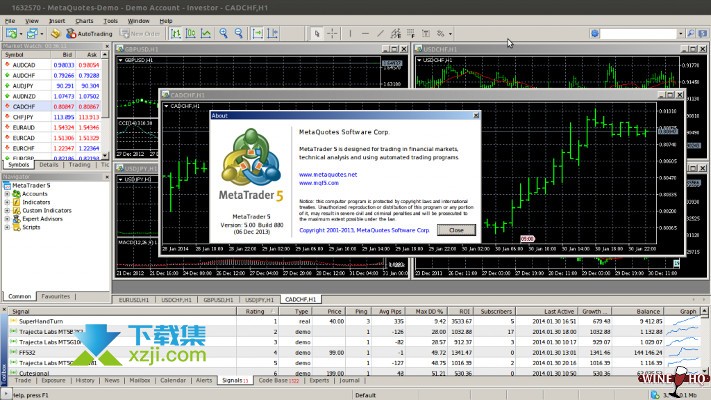Image resolution: width=711 pixels, height=400 pixels.
Task: Expand Indicators node in Navigator
Action: click(x=7, y=202)
